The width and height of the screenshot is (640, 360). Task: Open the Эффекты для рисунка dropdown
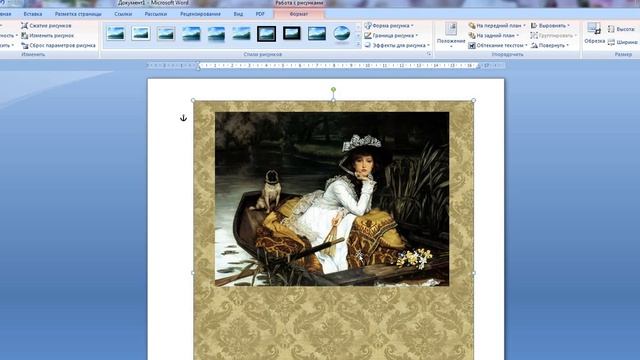(397, 45)
